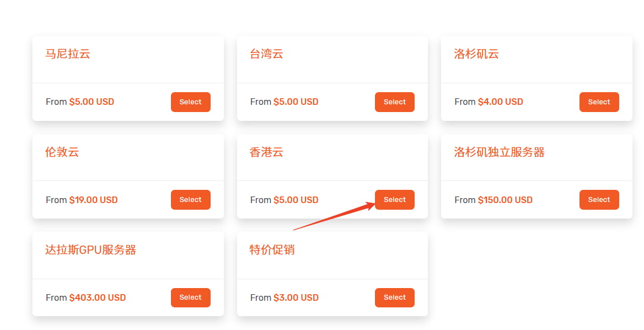Open the 马尼拉云 title link
644x330 pixels.
point(67,54)
